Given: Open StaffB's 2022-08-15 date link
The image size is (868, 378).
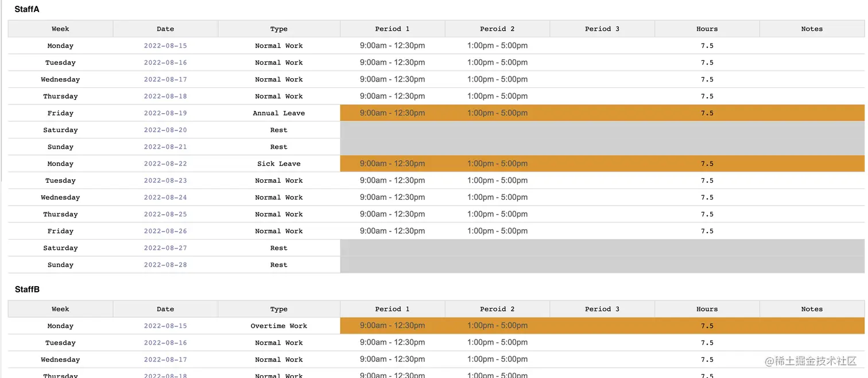Looking at the screenshot, I should [165, 326].
